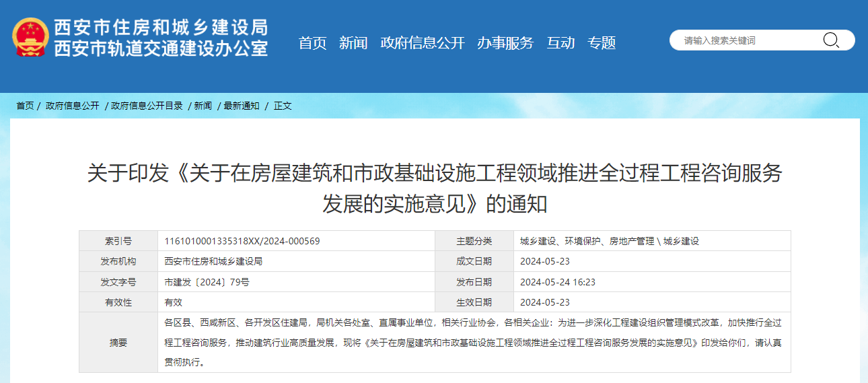Open 政府信息公开 in the top navigation
868x383 pixels.
[422, 43]
